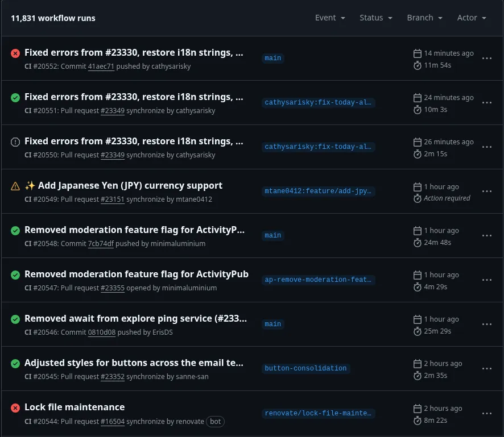Open the Branch filter dropdown
The image size is (504, 437).
click(424, 18)
